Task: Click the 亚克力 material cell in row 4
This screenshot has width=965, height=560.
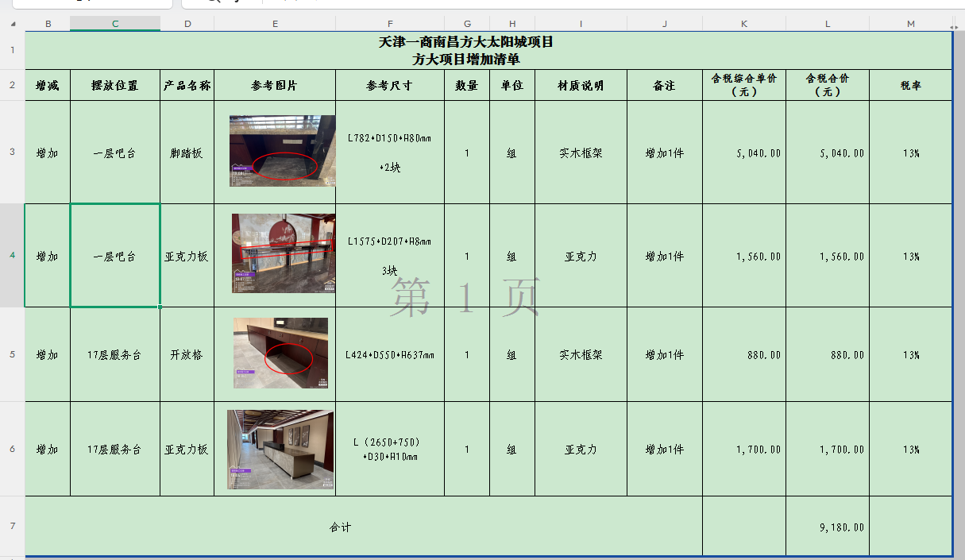Action: [581, 256]
